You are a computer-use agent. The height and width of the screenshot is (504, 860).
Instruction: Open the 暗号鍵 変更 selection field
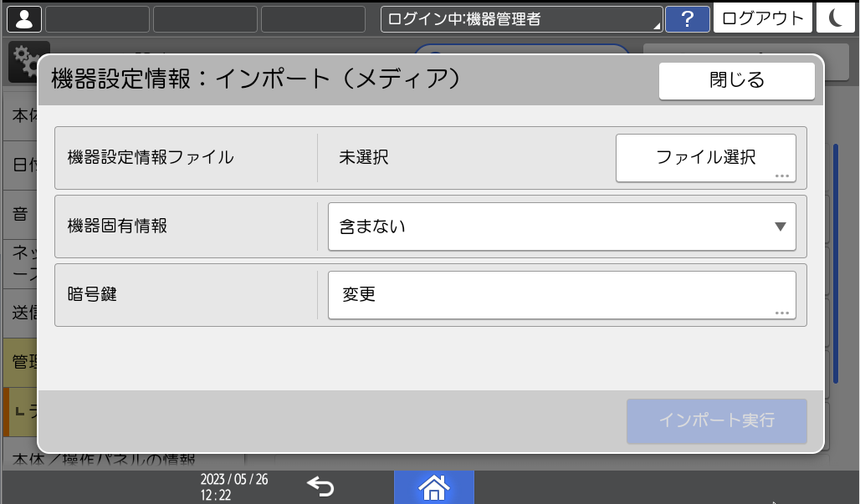click(x=562, y=294)
